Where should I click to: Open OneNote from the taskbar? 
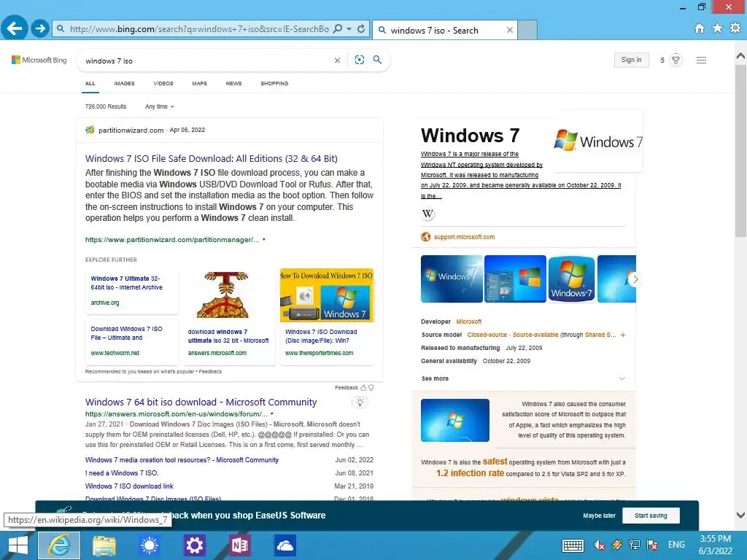(239, 545)
